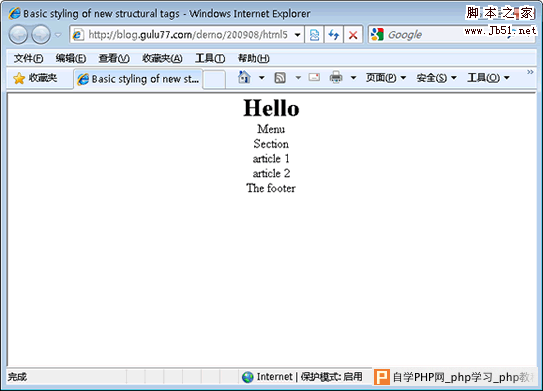543x391 pixels.
Task: Click the 'Menu' text on page
Action: click(271, 129)
